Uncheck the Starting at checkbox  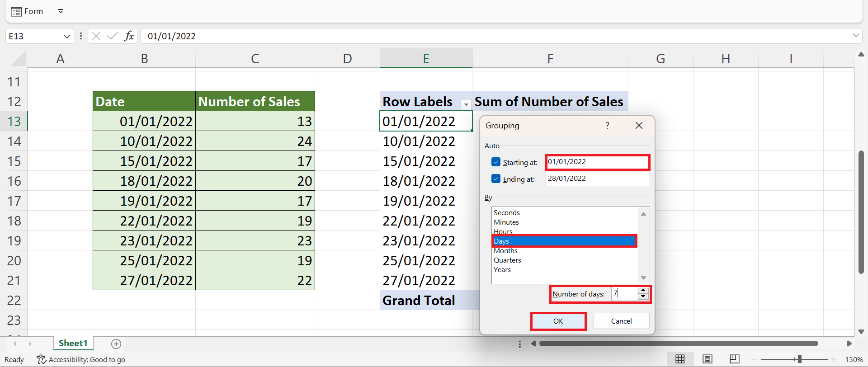(x=496, y=162)
